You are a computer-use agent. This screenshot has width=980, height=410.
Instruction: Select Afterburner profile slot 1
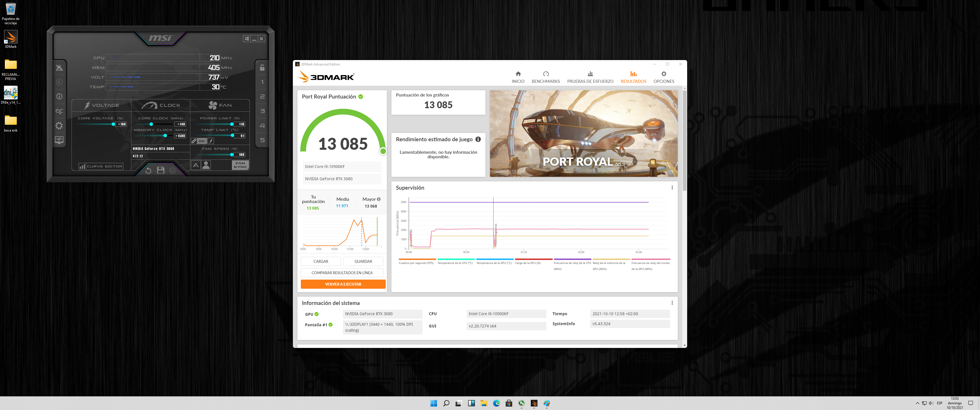point(262,82)
